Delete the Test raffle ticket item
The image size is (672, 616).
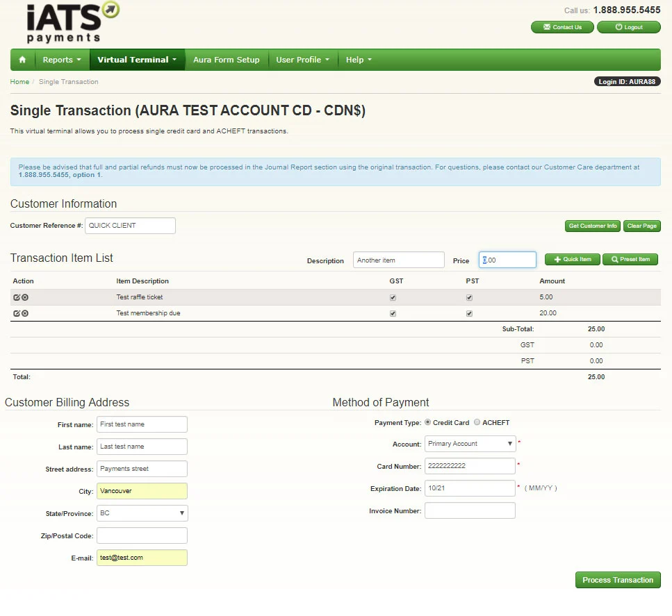25,297
